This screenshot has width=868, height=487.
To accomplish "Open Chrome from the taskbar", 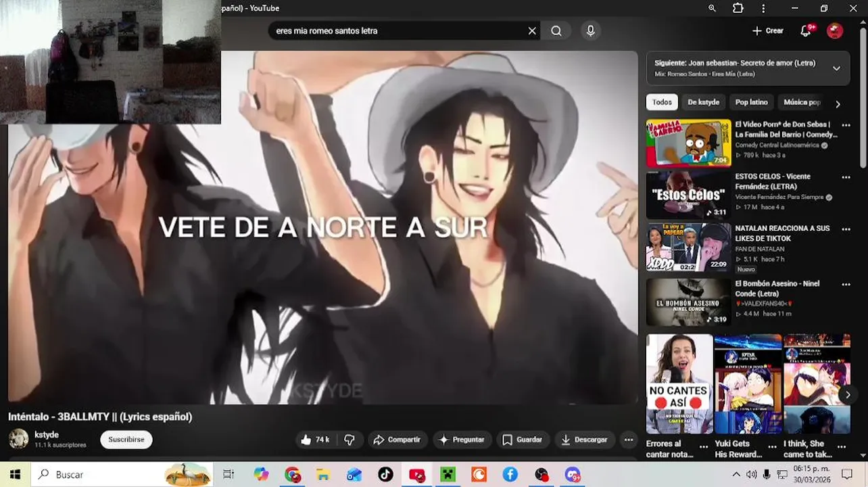I will point(292,475).
